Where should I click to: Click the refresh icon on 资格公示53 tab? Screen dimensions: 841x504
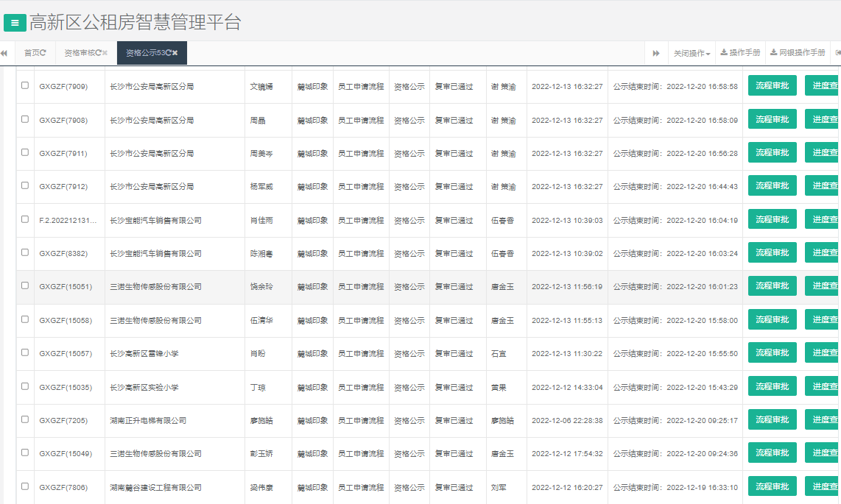(x=169, y=52)
